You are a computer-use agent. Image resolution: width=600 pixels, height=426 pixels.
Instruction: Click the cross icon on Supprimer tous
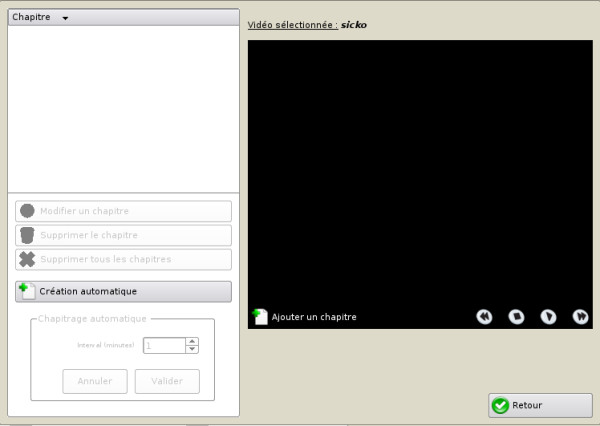pos(27,259)
